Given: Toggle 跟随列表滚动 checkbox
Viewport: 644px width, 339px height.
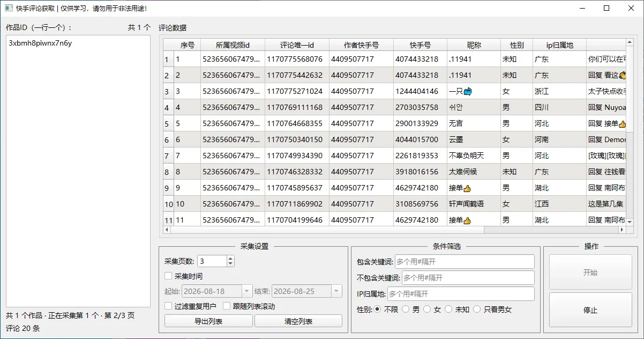Looking at the screenshot, I should pyautogui.click(x=227, y=306).
